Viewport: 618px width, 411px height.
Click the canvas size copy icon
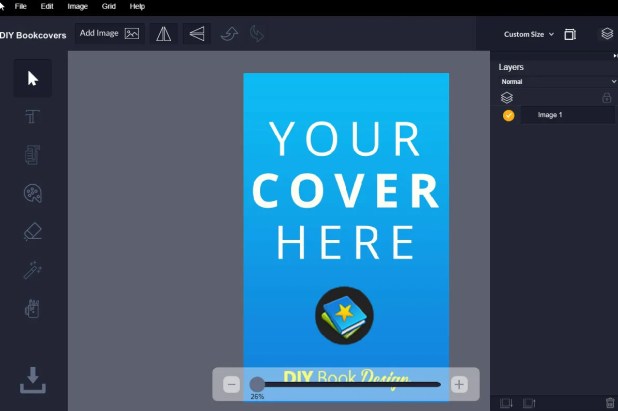click(570, 34)
